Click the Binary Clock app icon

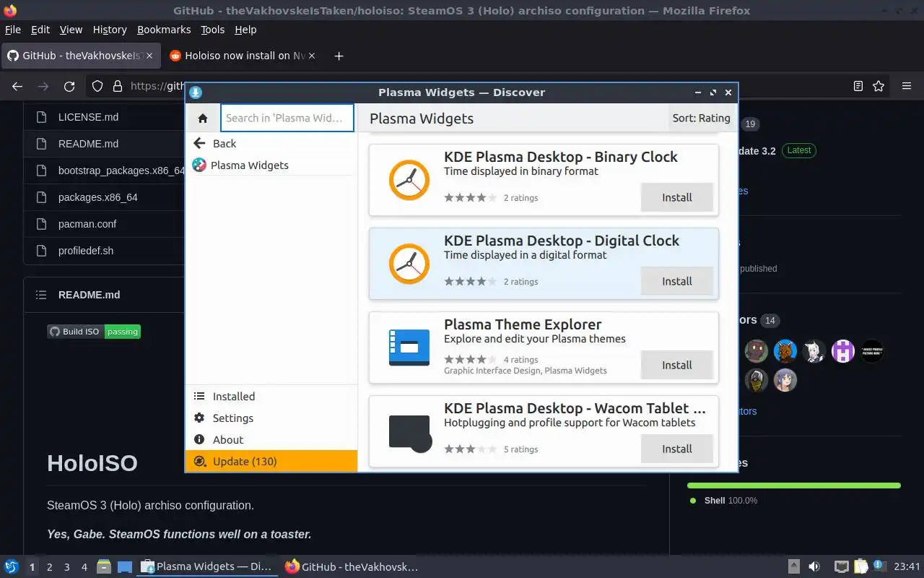(409, 180)
